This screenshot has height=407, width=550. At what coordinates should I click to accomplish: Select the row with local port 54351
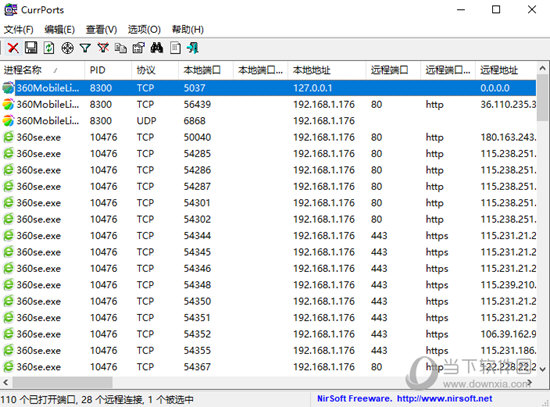(269, 318)
